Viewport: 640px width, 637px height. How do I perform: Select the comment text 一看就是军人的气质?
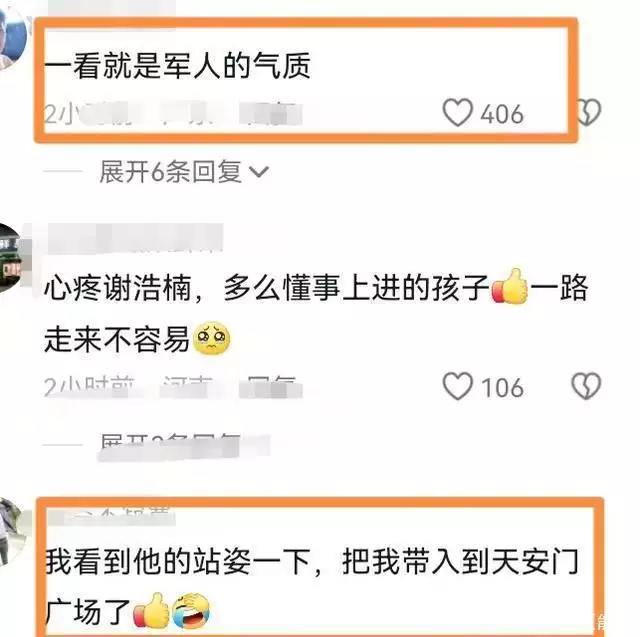[x=177, y=65]
